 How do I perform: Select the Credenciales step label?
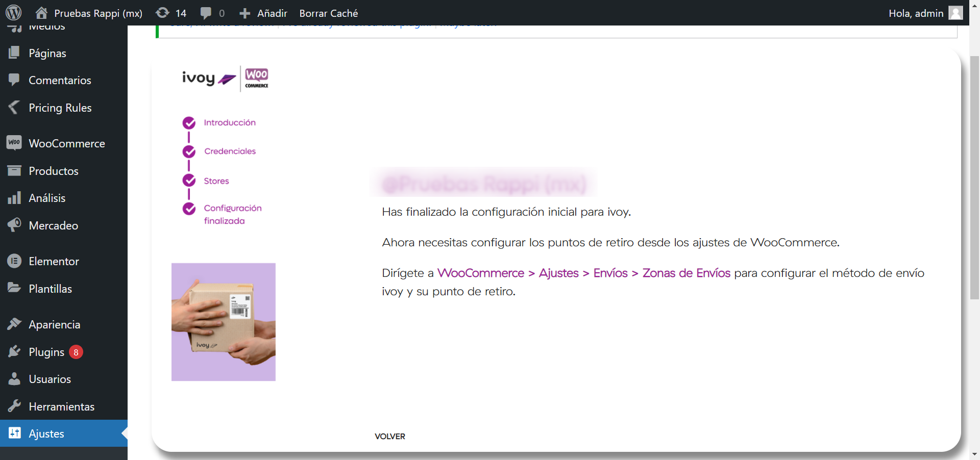(x=230, y=151)
